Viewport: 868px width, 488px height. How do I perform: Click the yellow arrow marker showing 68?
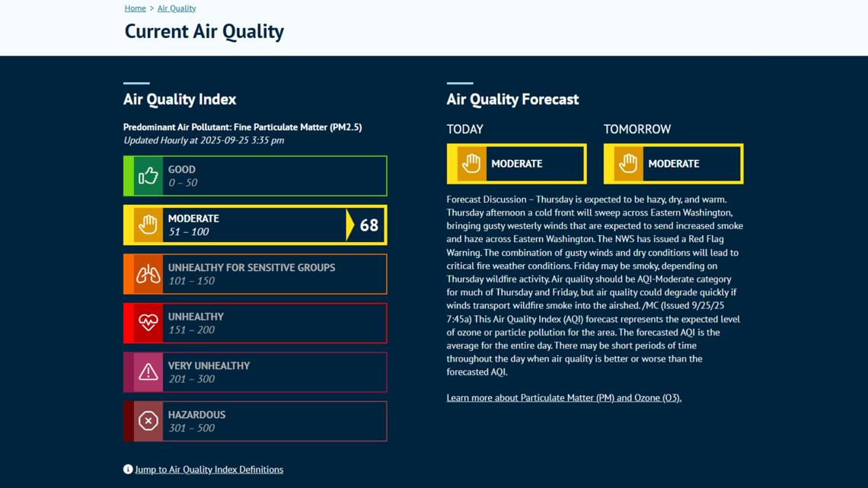[350, 225]
